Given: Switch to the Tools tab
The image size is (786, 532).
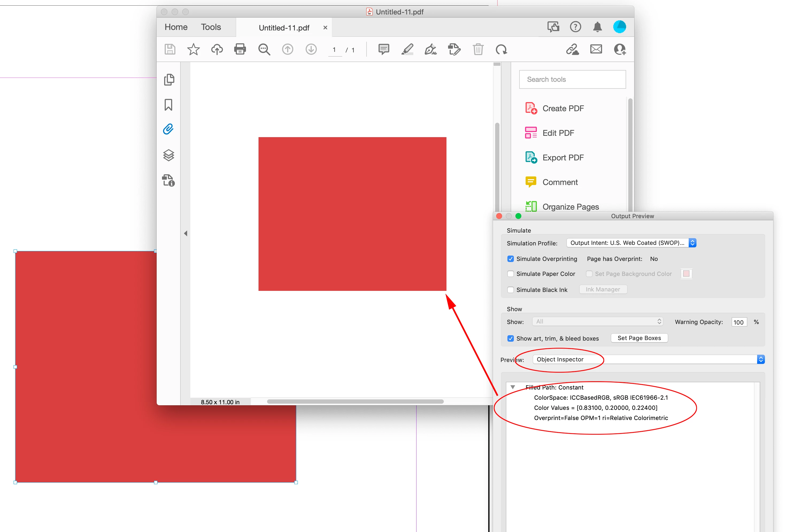Looking at the screenshot, I should 211,27.
